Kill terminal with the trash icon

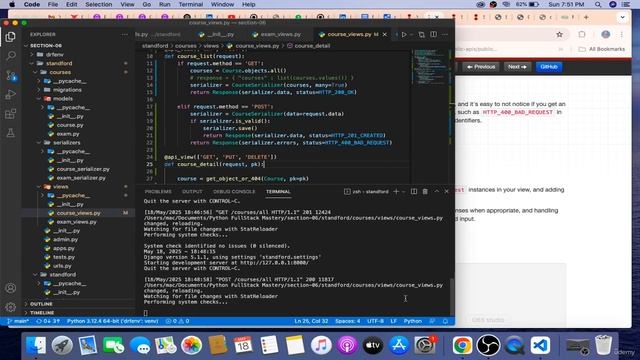[x=425, y=191]
